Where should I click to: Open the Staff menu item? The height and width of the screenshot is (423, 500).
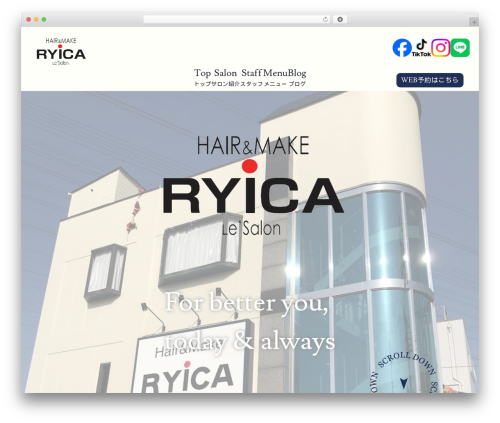click(x=252, y=77)
